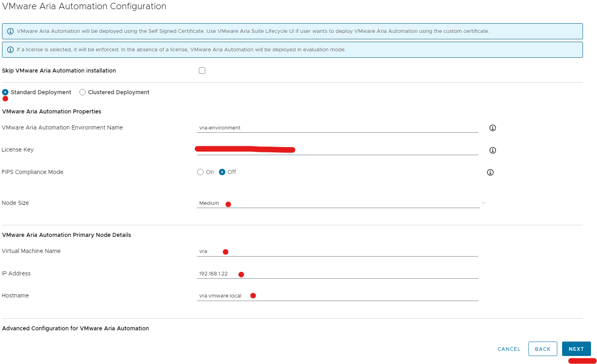Focus the License Key input
597x364 pixels.
(338, 150)
